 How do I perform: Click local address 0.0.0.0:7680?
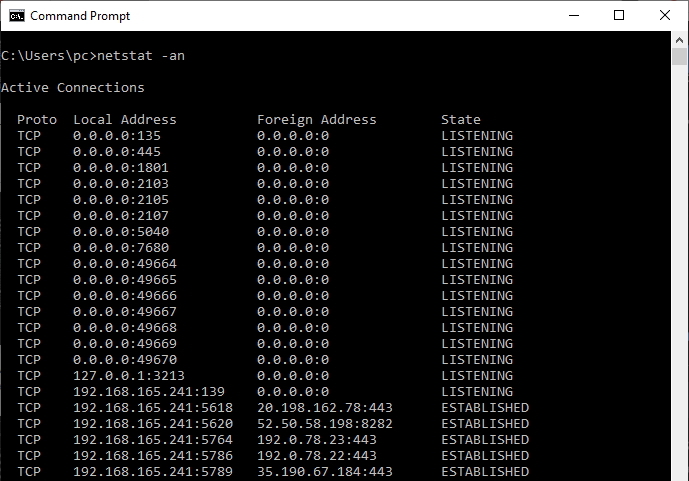[121, 247]
